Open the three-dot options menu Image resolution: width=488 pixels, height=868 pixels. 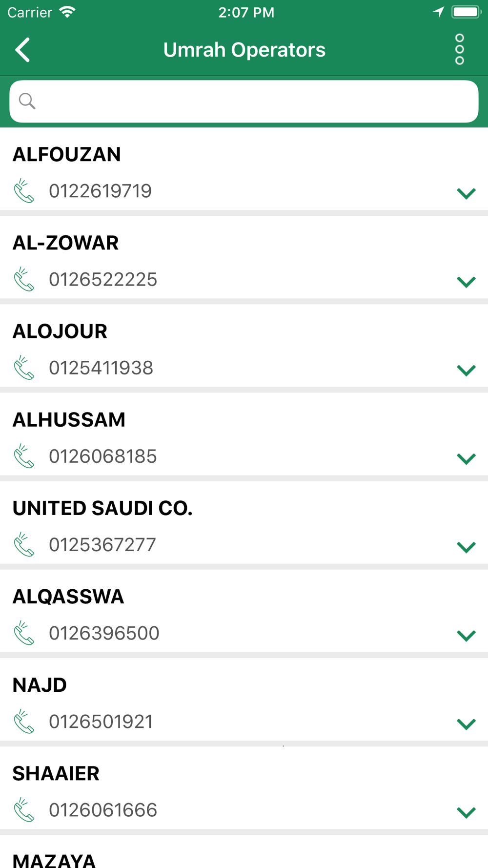(459, 49)
